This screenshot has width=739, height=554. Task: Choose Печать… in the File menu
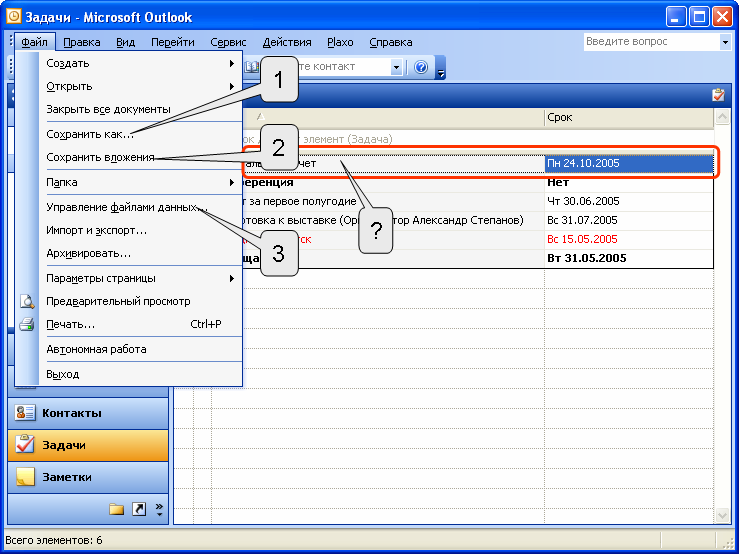140,325
